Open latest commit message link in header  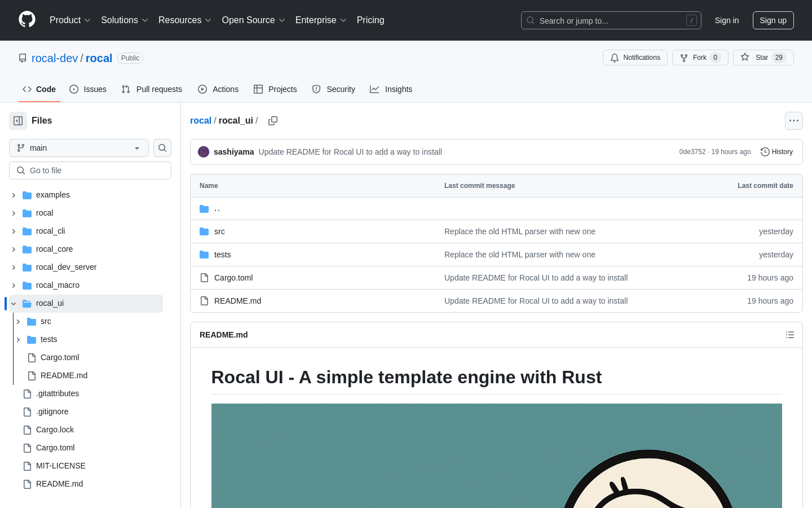coord(350,152)
